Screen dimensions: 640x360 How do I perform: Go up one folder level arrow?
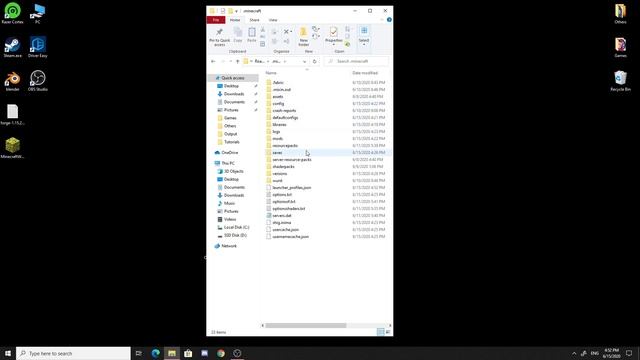238,61
